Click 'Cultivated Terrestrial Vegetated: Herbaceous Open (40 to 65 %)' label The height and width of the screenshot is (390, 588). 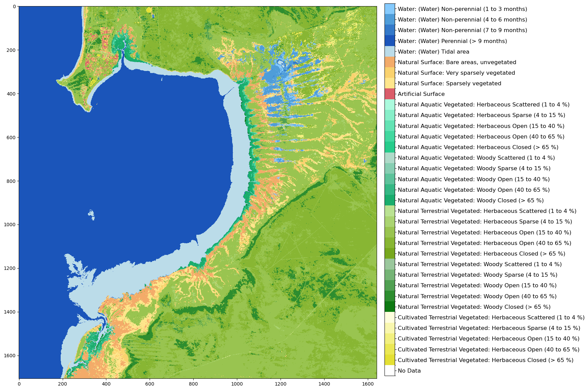point(488,349)
